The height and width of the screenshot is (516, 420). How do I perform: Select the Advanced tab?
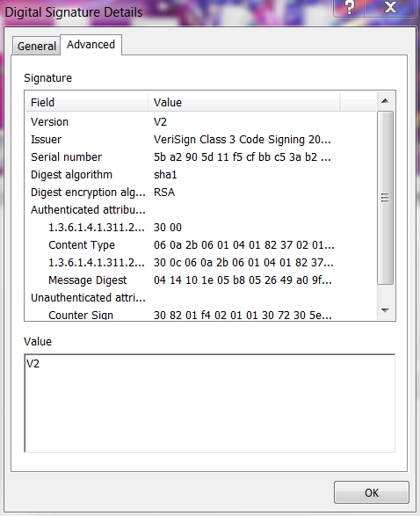tap(91, 45)
